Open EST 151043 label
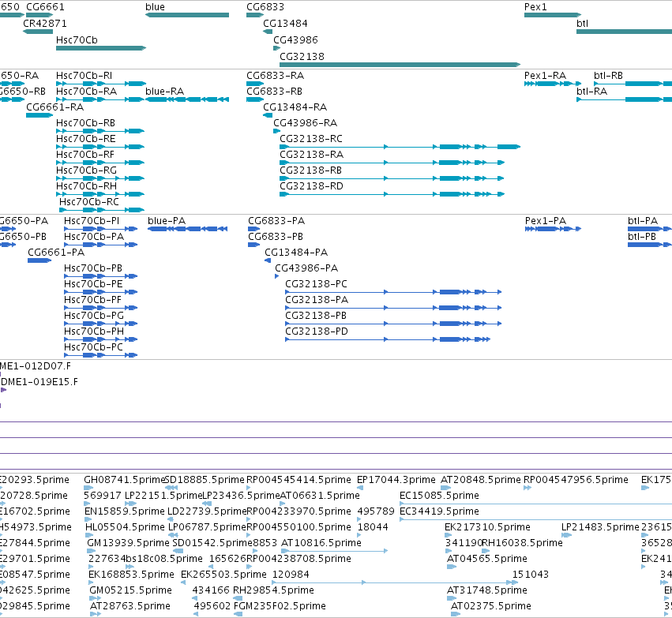The width and height of the screenshot is (672, 618). click(531, 575)
